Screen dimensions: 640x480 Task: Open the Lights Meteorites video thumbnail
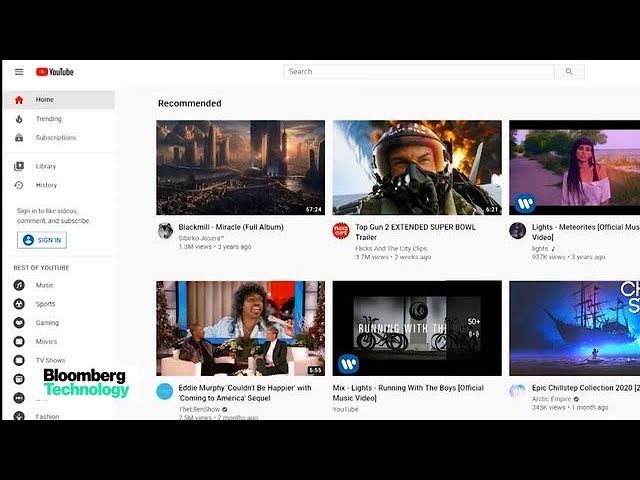click(574, 167)
